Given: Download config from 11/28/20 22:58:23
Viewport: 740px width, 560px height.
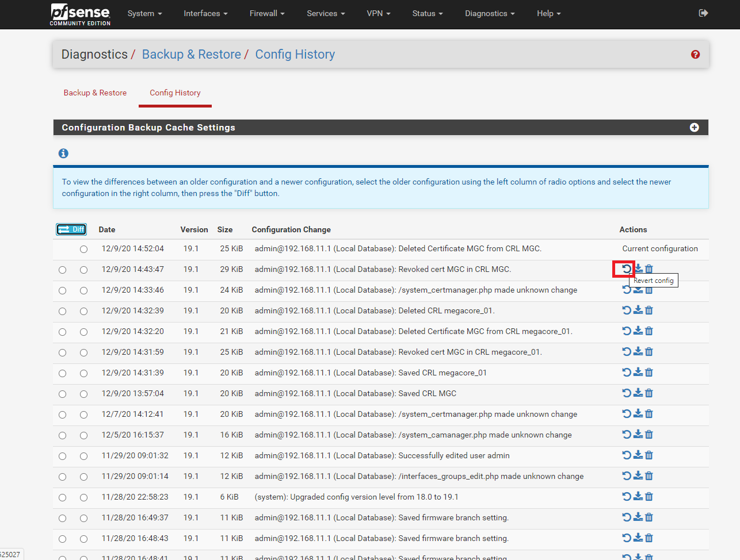Looking at the screenshot, I should tap(638, 496).
